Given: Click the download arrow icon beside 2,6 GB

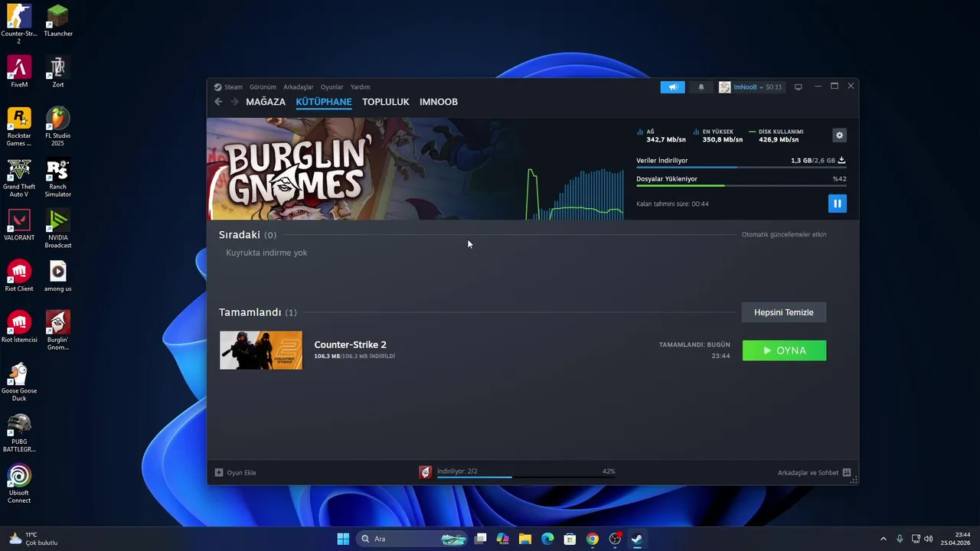Looking at the screenshot, I should point(841,161).
